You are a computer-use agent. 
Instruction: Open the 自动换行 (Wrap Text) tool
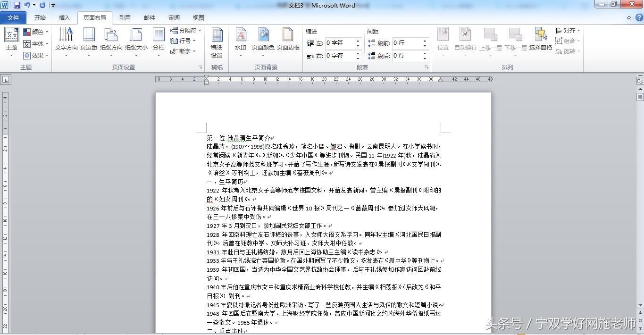[465, 42]
